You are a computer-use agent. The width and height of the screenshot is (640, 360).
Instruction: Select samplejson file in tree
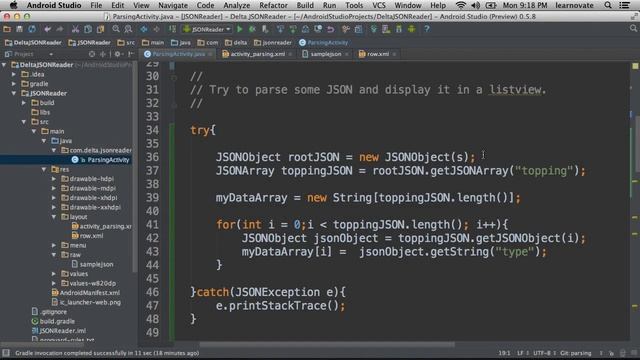point(93,264)
